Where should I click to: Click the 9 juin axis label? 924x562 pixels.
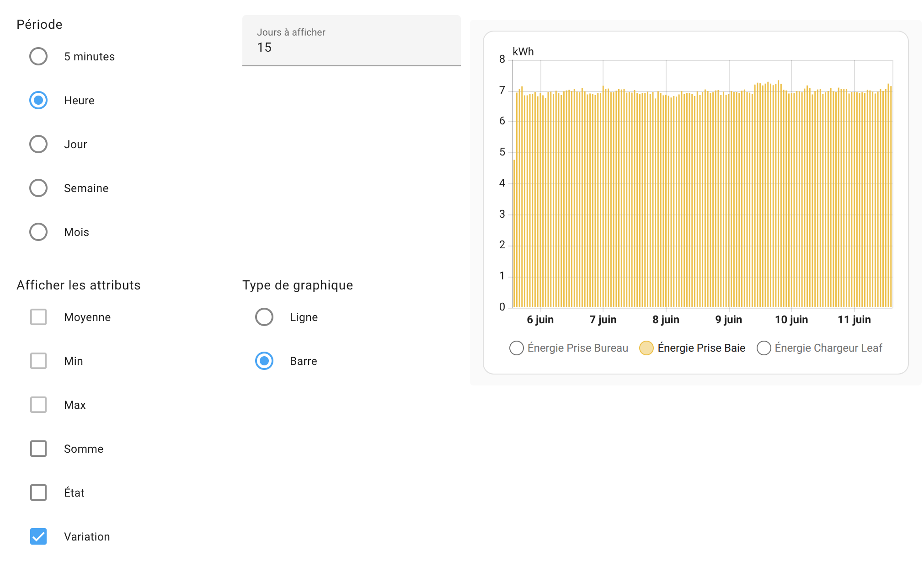(729, 320)
